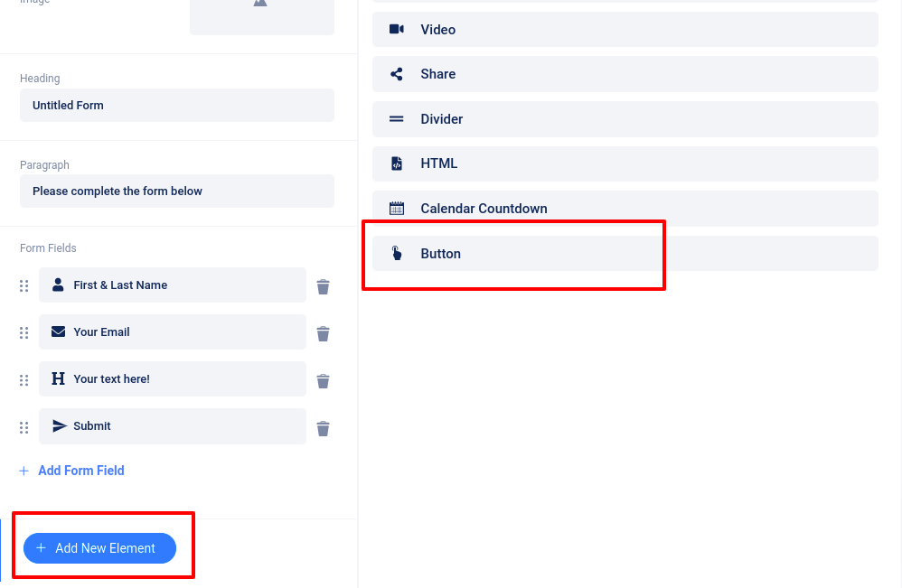902x588 pixels.
Task: Grab drag handle for First & Last Name
Action: pos(24,285)
